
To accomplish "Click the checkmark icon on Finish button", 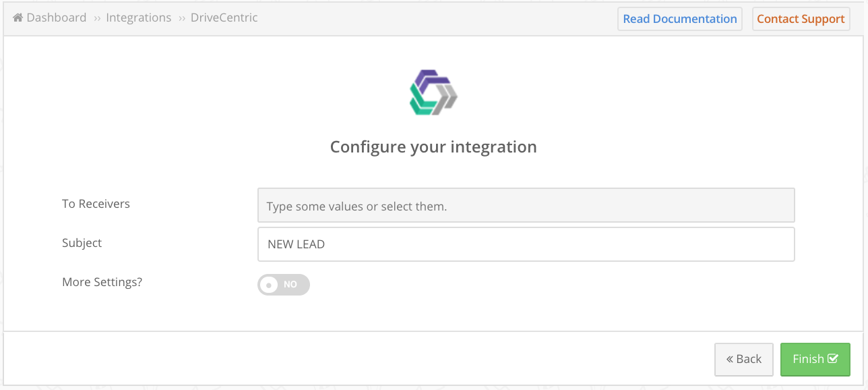I will (x=833, y=359).
